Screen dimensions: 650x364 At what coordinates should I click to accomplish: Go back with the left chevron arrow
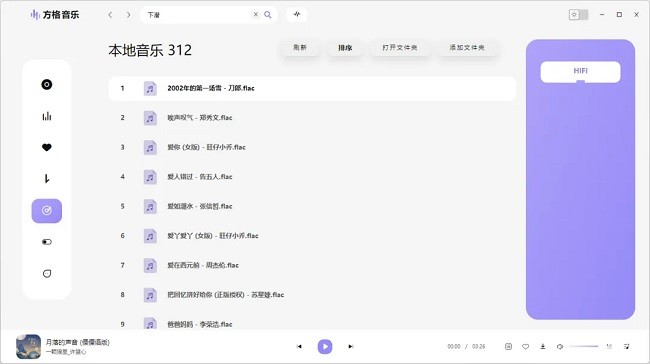tap(110, 15)
